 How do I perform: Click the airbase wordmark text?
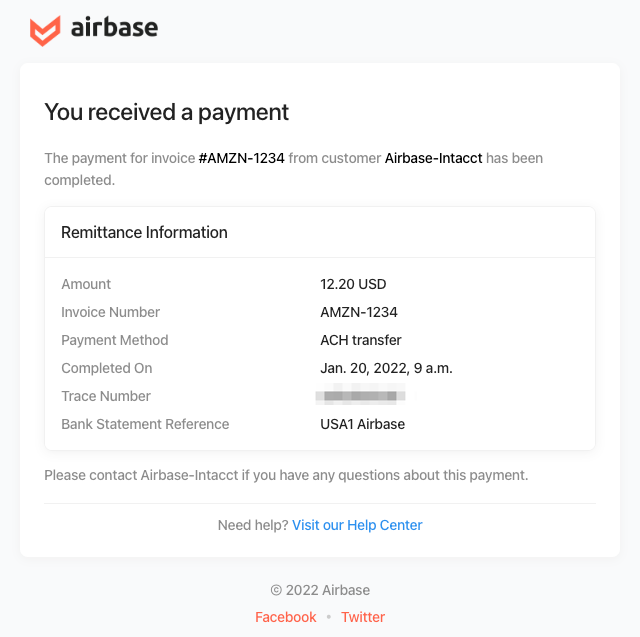pyautogui.click(x=114, y=28)
